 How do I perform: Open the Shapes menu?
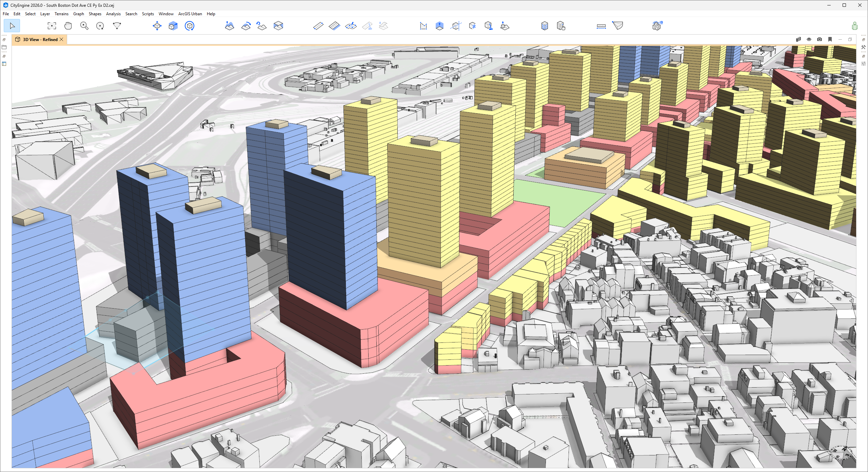(x=95, y=14)
